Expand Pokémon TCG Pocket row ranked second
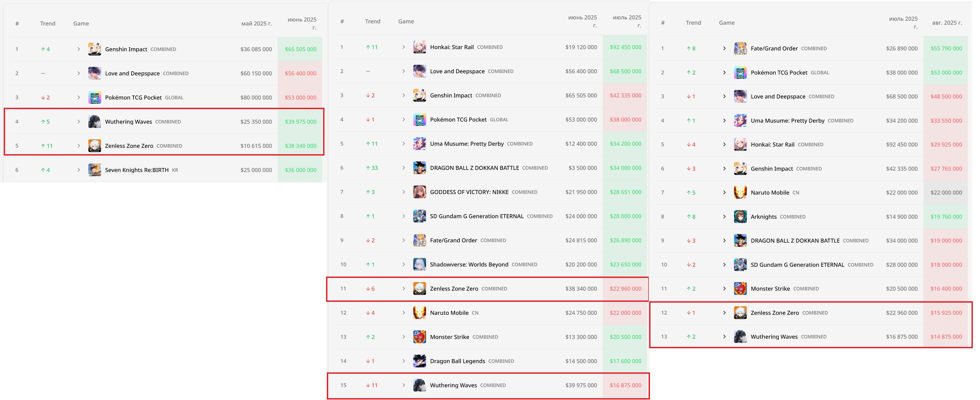 (x=724, y=72)
